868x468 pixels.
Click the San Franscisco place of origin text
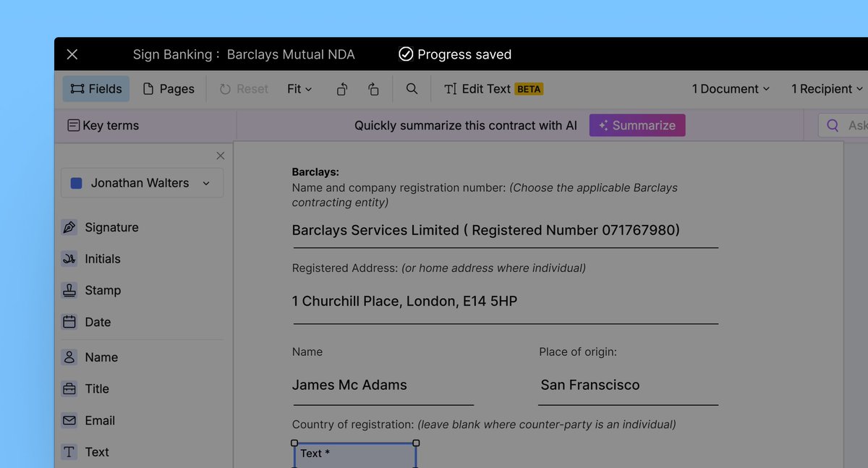tap(590, 385)
